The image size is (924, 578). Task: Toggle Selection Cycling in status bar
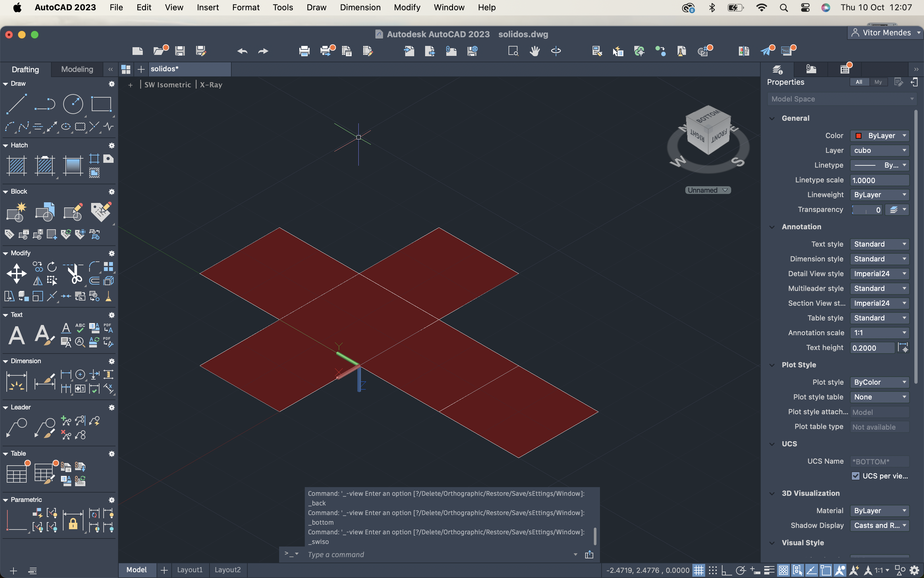click(797, 570)
